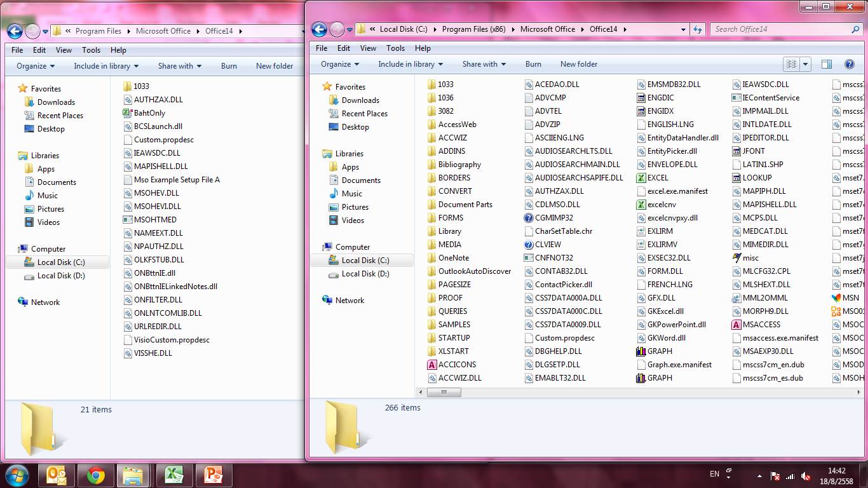Click Back arrow in left Explorer window
Viewport: 868px width, 488px height.
[15, 30]
